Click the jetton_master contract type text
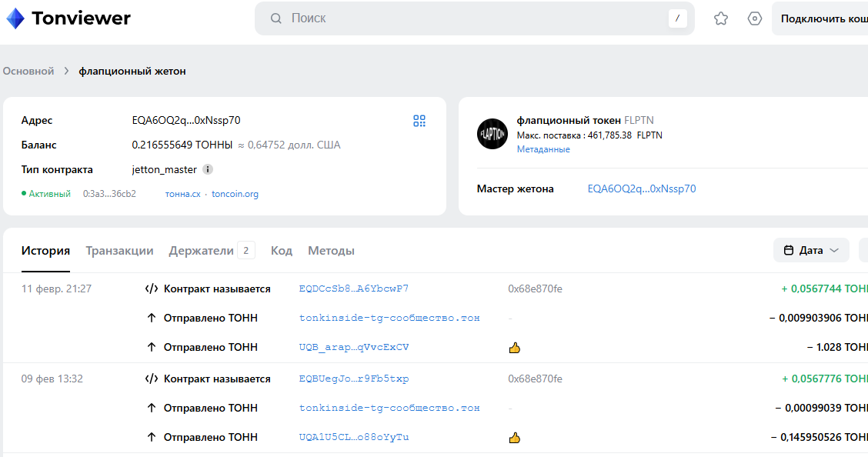Screen dimensions: 868x457 tap(165, 169)
